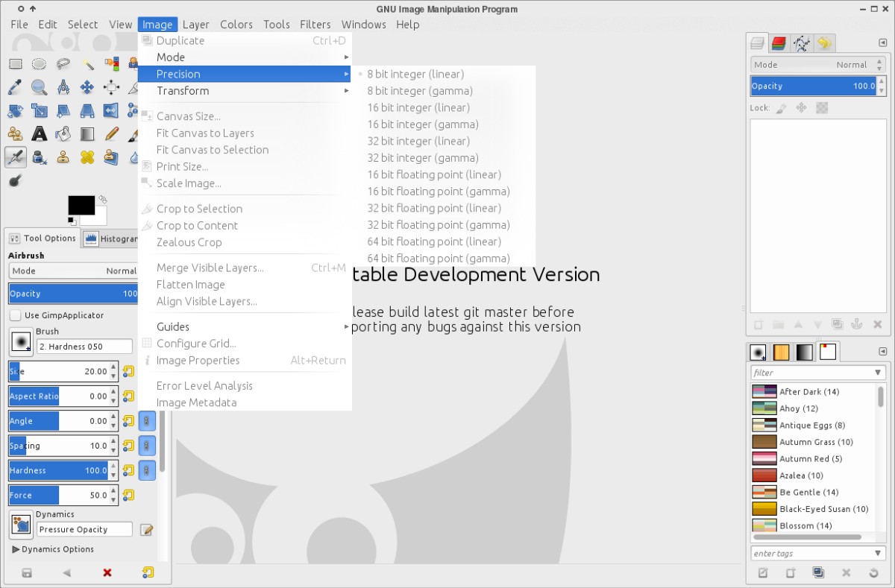The image size is (895, 588).
Task: Select the Alignment tool
Action: [111, 88]
